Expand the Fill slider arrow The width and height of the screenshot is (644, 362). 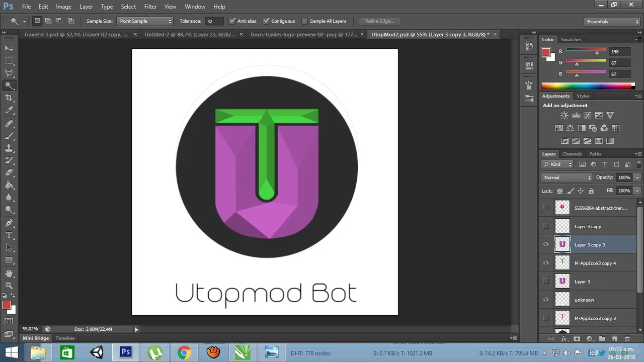click(x=637, y=191)
